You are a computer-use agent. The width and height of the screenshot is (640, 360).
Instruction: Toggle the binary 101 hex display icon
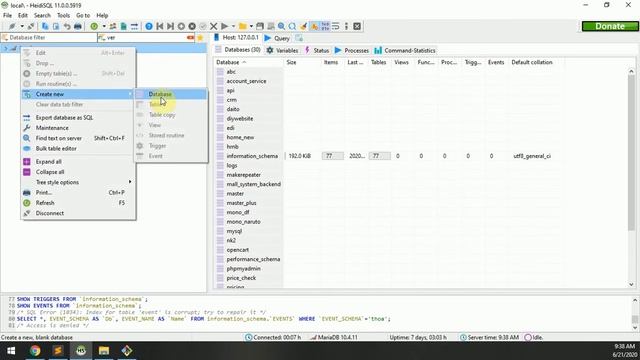(x=325, y=26)
